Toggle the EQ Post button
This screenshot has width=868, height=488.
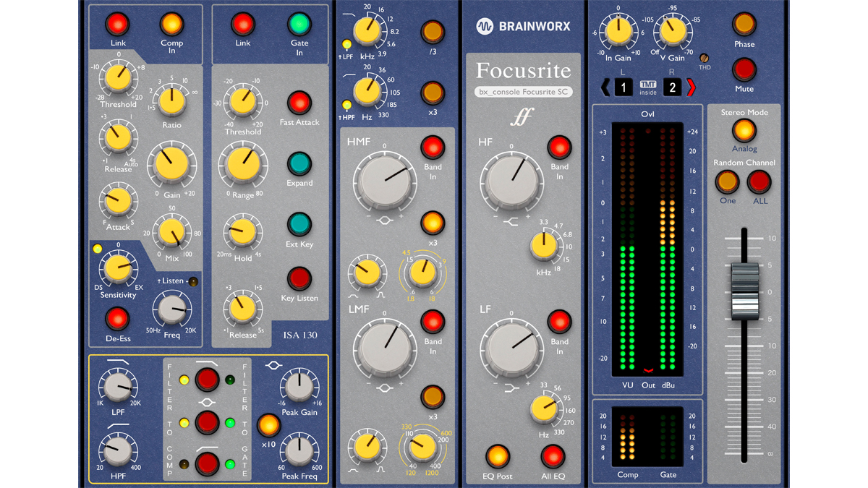click(498, 457)
